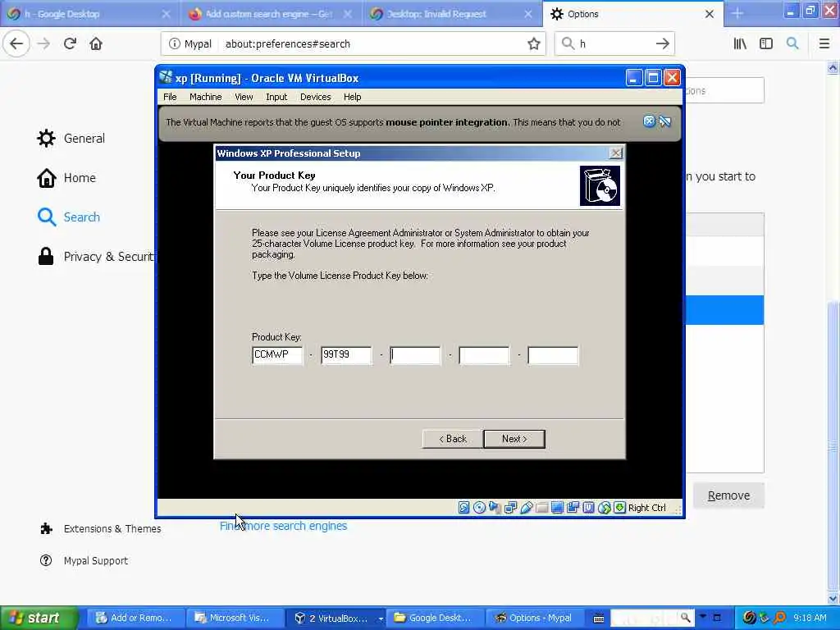
Task: Switch to the Google Desktop browser tab
Action: point(87,14)
